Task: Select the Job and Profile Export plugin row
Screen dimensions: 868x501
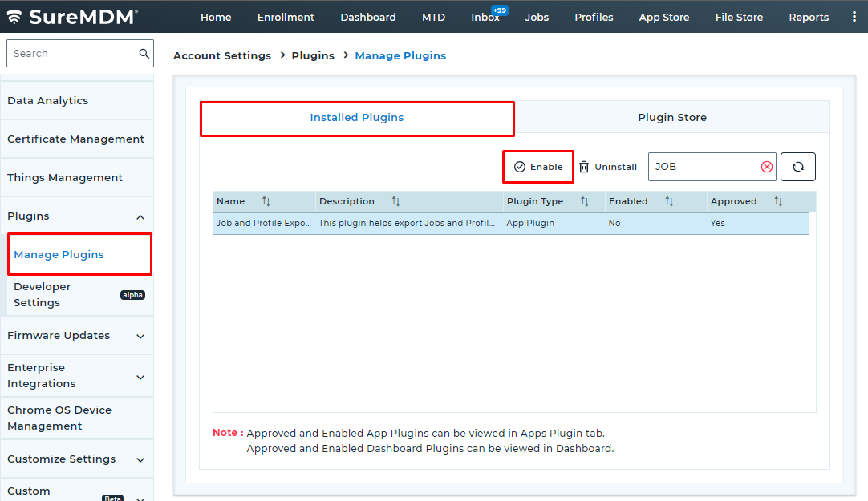Action: (x=401, y=223)
